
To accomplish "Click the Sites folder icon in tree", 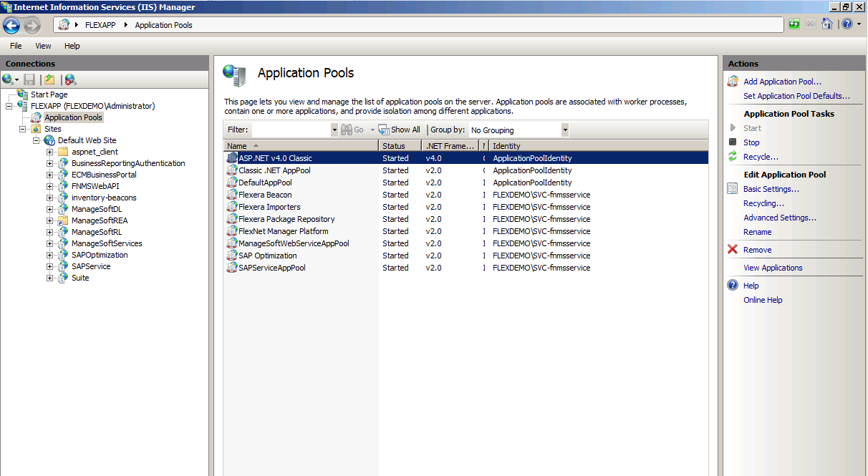I will pos(37,129).
